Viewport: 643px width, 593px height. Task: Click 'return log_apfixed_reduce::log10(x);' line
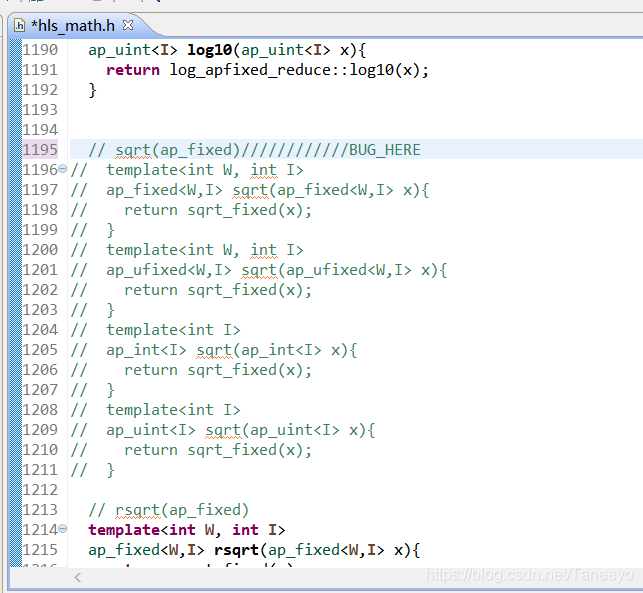(x=267, y=70)
